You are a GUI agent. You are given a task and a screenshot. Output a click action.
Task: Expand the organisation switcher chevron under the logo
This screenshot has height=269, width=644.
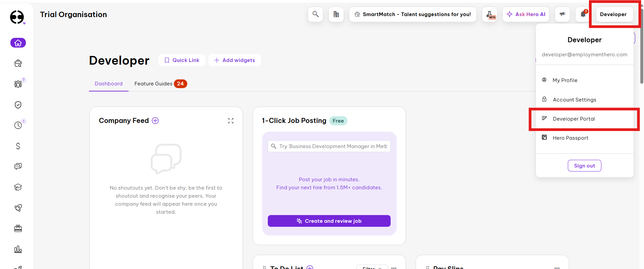tap(24, 23)
